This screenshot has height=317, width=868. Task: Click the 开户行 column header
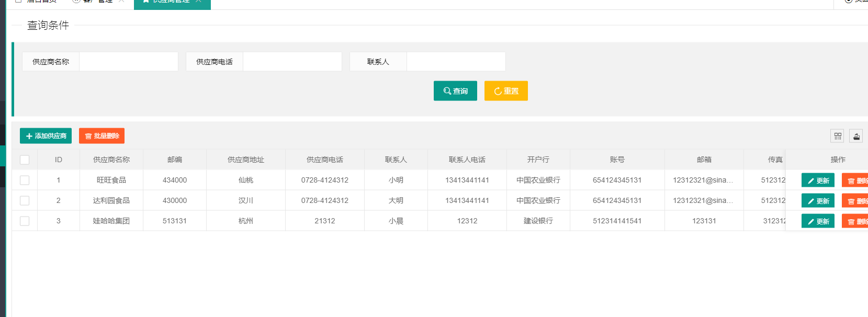click(x=538, y=160)
